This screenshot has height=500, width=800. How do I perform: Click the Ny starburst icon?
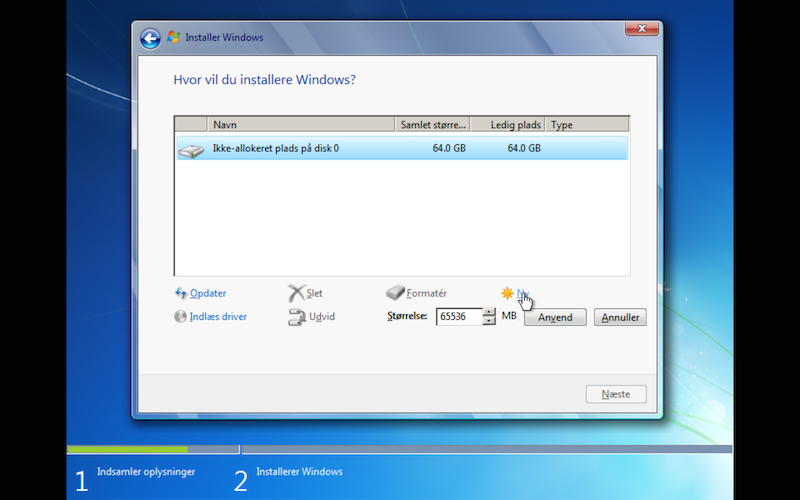coord(507,293)
